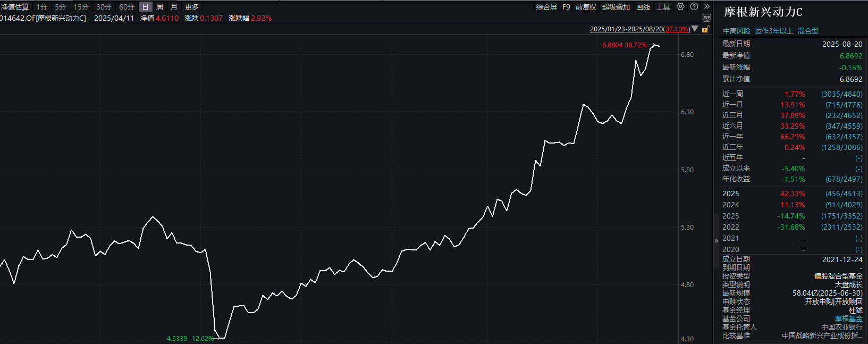Click the 最新日期 value 2025-08-20
The height and width of the screenshot is (344, 868).
point(842,44)
